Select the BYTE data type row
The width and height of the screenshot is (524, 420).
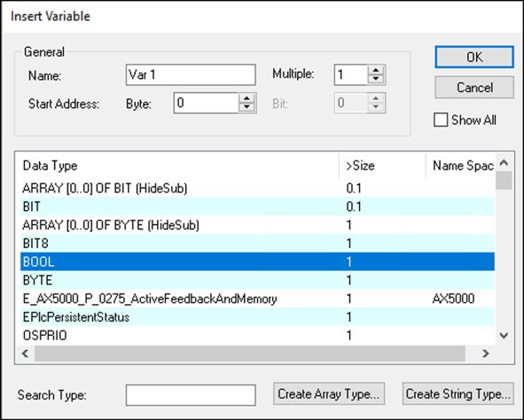(x=257, y=280)
